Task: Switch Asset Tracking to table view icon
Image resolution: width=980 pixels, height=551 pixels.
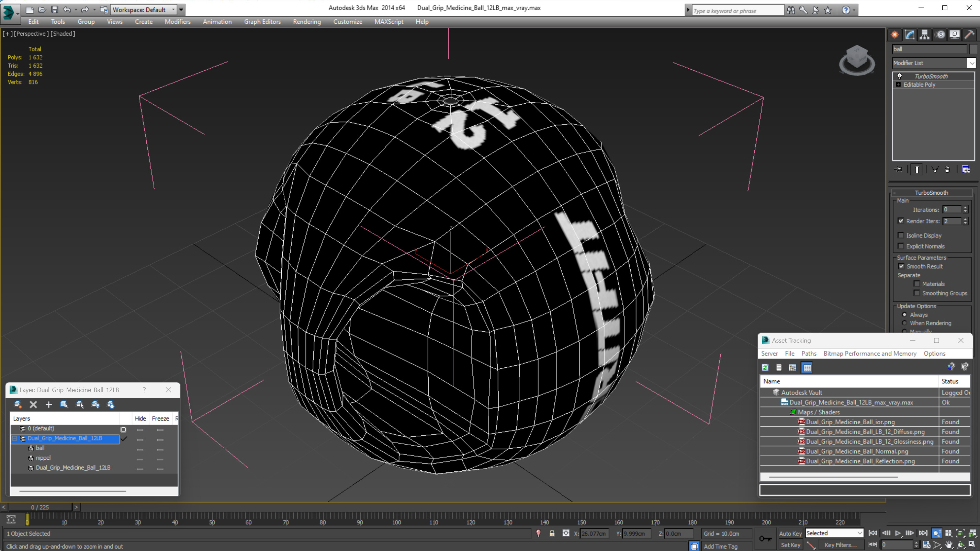Action: (x=807, y=367)
